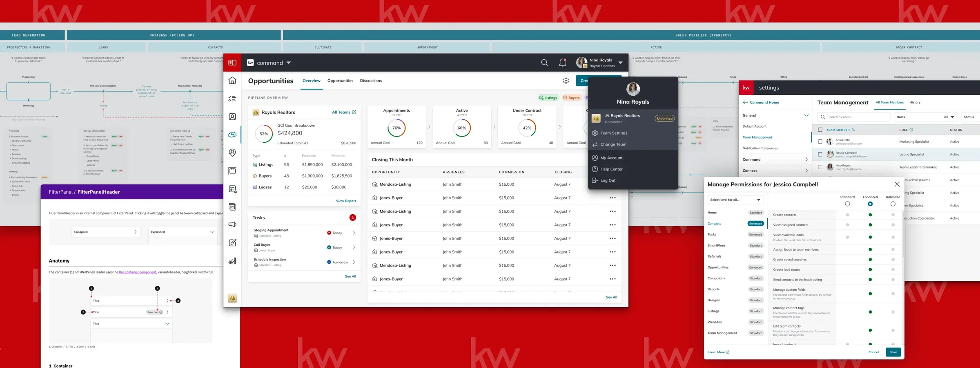Select the Enhanced permission radio button

870,204
